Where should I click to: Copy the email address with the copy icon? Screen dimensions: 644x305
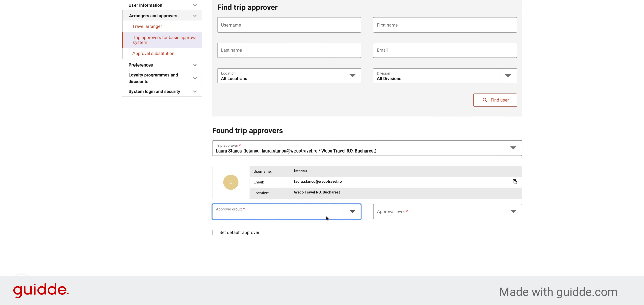click(x=515, y=182)
